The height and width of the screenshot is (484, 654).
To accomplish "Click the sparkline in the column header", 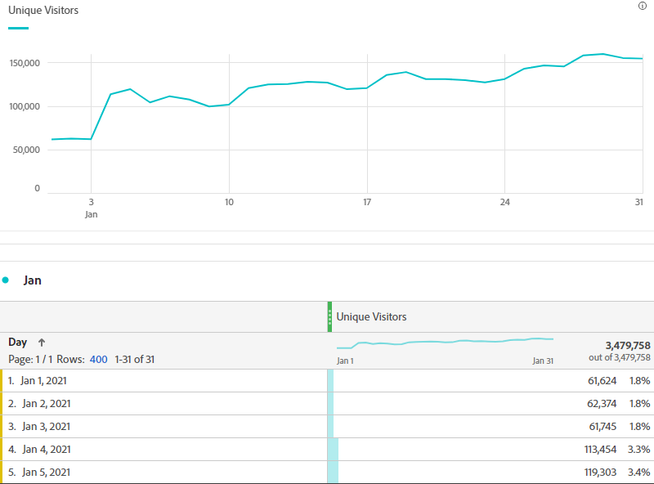I will [445, 343].
